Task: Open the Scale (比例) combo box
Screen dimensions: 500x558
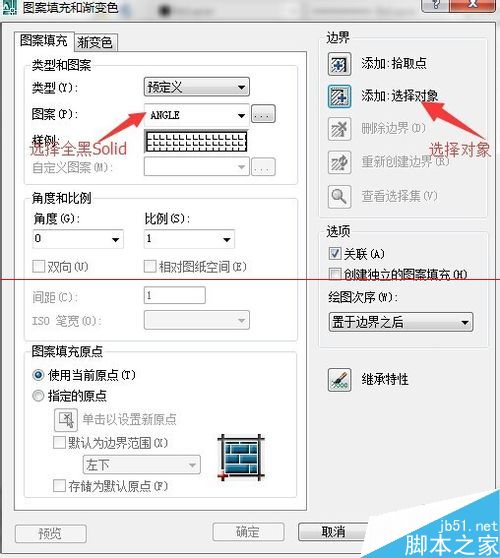Action: pyautogui.click(x=189, y=239)
